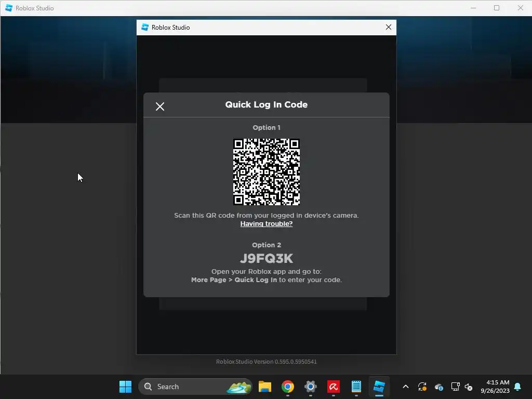Open the red Avira antivirus taskbar icon

pyautogui.click(x=333, y=387)
